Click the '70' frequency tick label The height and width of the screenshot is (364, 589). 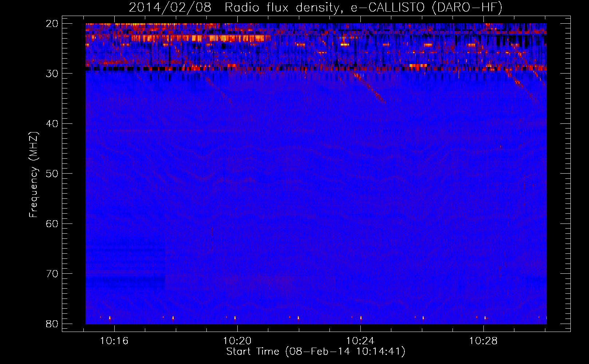point(52,274)
